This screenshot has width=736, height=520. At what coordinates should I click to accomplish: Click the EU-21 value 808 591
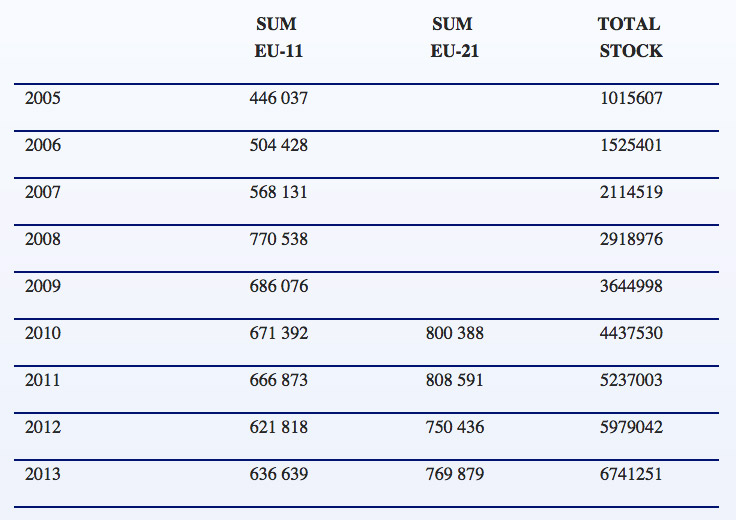[x=454, y=380]
